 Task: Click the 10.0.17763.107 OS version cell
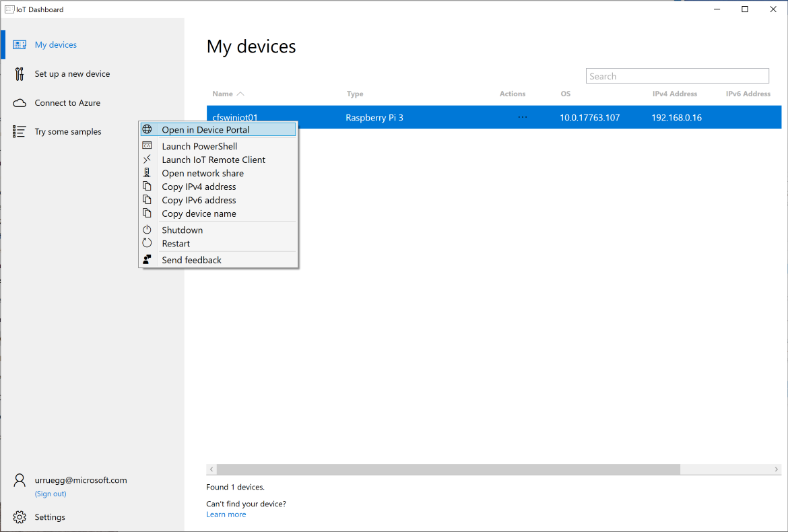tap(590, 118)
